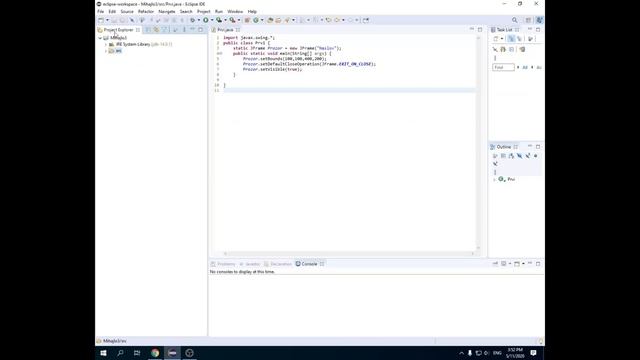The width and height of the screenshot is (640, 360).
Task: Click the Search flashlight toolbar icon
Action: 287,20
